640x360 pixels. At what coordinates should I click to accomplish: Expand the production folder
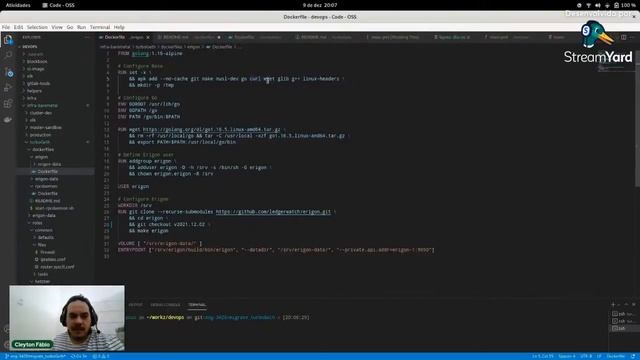pyautogui.click(x=40, y=135)
